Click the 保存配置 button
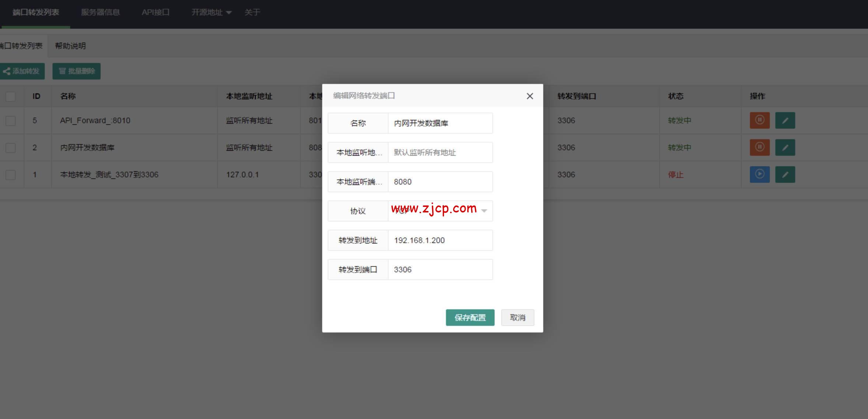Screen dimensions: 868x419 pyautogui.click(x=470, y=317)
